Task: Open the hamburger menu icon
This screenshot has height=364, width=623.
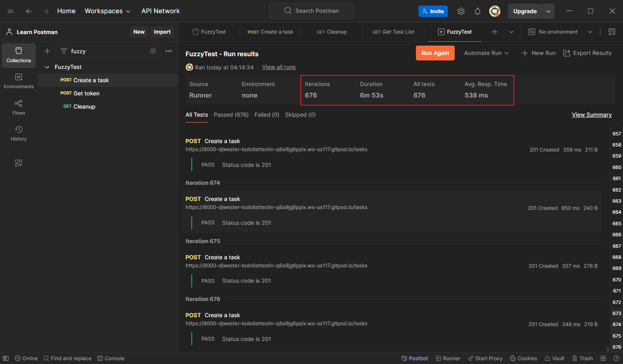Action: [x=11, y=11]
